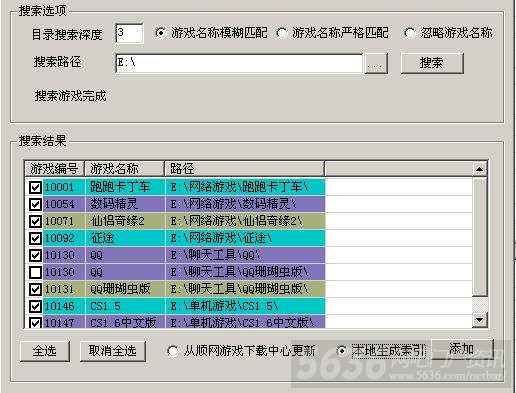Click the results list scroll up arrow
Screen dimensions: 516x393
pyautogui.click(x=480, y=169)
